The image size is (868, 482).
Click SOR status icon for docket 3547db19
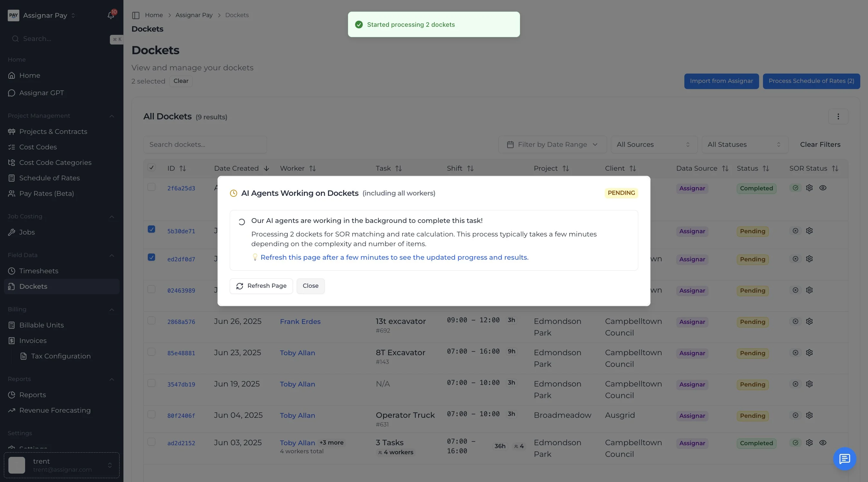point(795,384)
